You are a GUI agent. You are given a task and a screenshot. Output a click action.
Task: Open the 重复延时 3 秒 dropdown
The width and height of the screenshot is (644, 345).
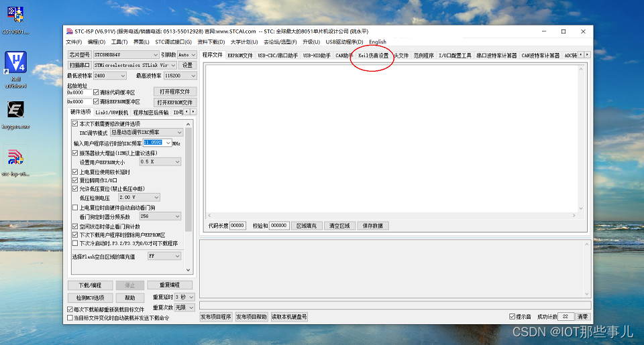tap(184, 297)
